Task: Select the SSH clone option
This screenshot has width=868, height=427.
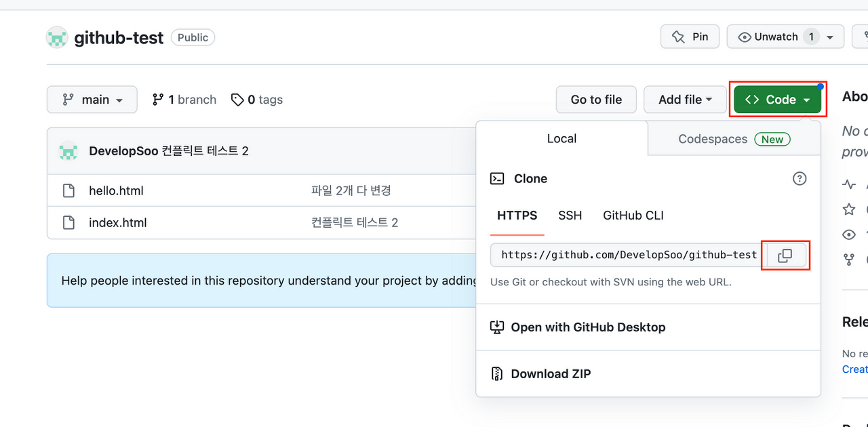Action: coord(570,216)
